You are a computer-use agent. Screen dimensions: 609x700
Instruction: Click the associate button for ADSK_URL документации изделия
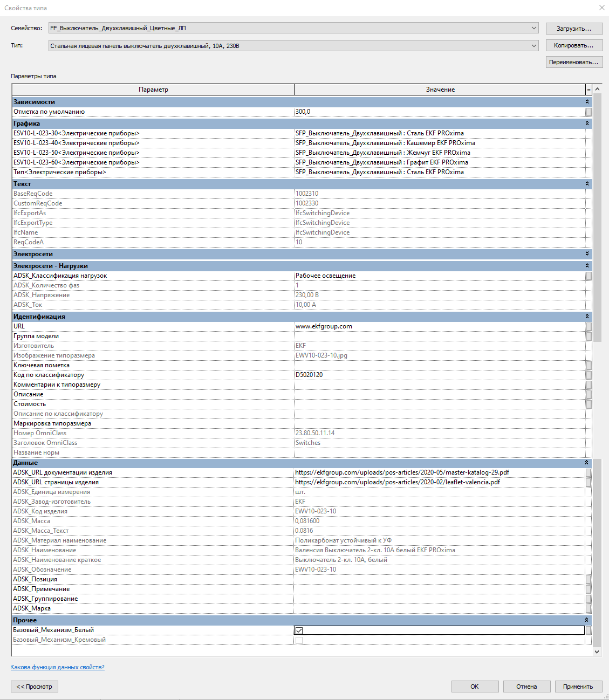(x=589, y=473)
